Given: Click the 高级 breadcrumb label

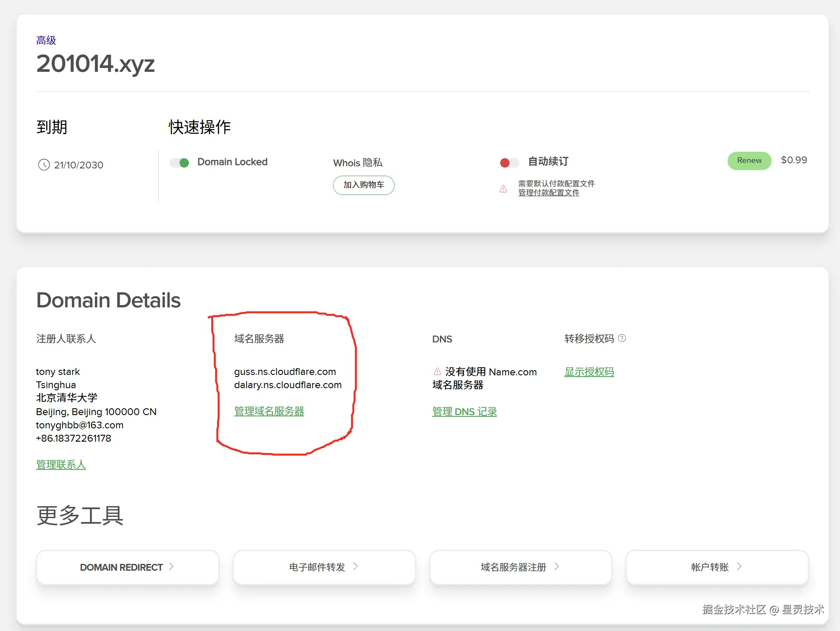Looking at the screenshot, I should coord(46,41).
